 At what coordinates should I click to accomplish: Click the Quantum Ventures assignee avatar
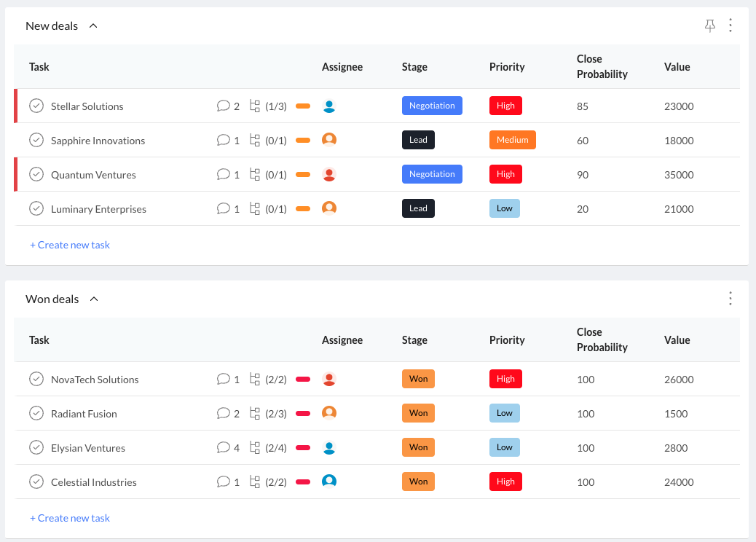click(x=329, y=174)
